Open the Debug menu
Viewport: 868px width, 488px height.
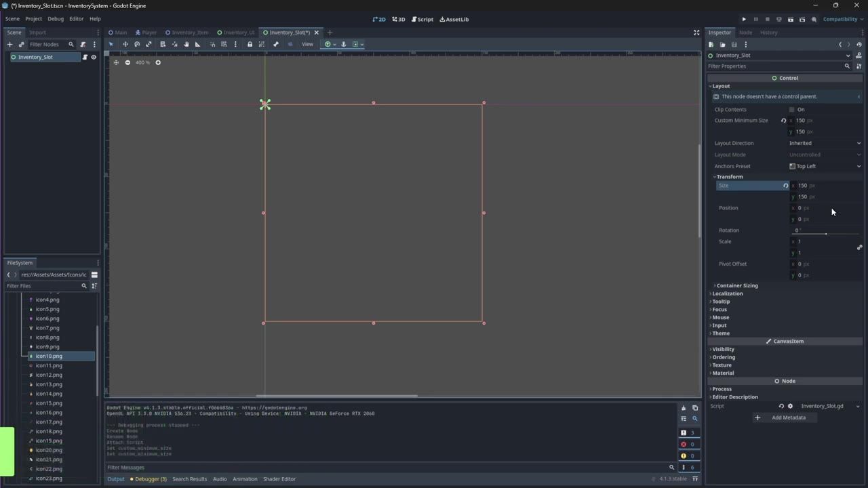(x=56, y=19)
